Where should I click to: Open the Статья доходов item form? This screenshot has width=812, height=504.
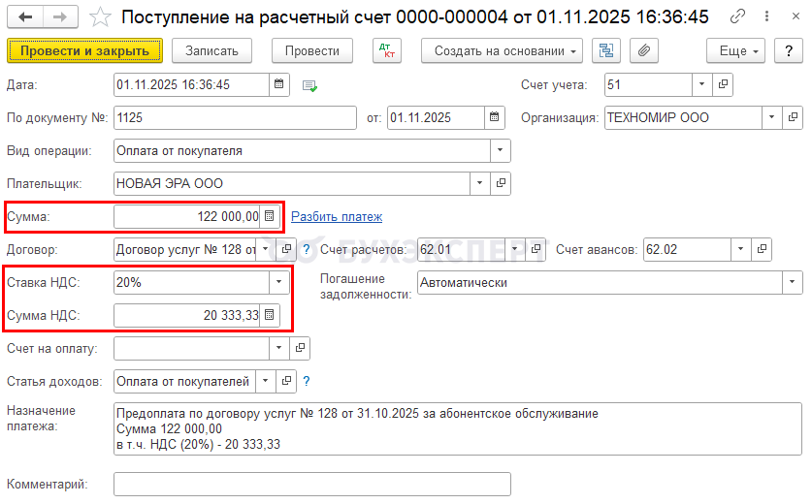286,381
